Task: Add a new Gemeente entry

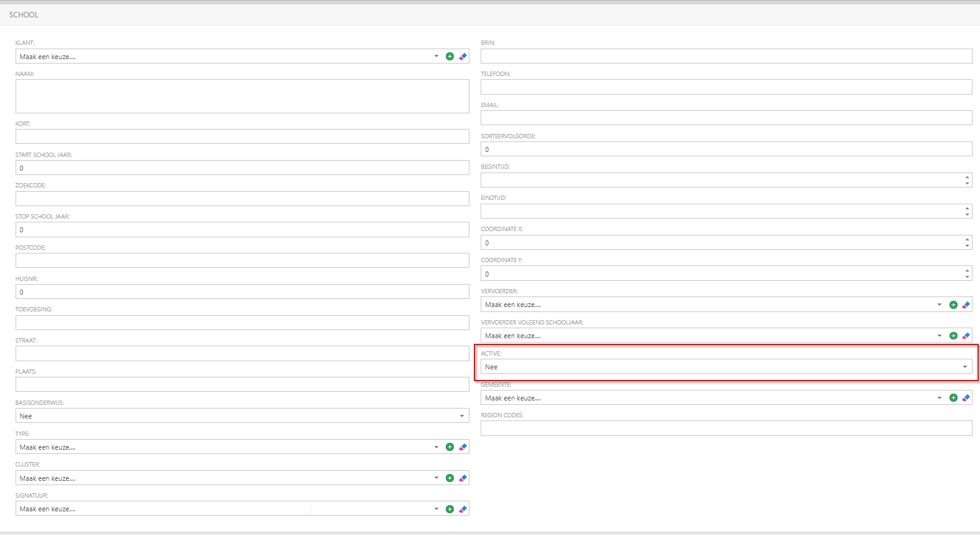Action: click(x=953, y=398)
